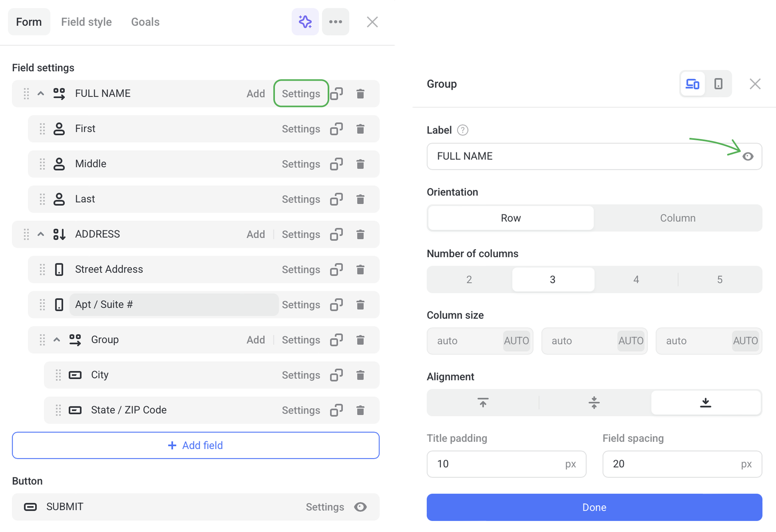Open the Goals tab

coord(145,22)
